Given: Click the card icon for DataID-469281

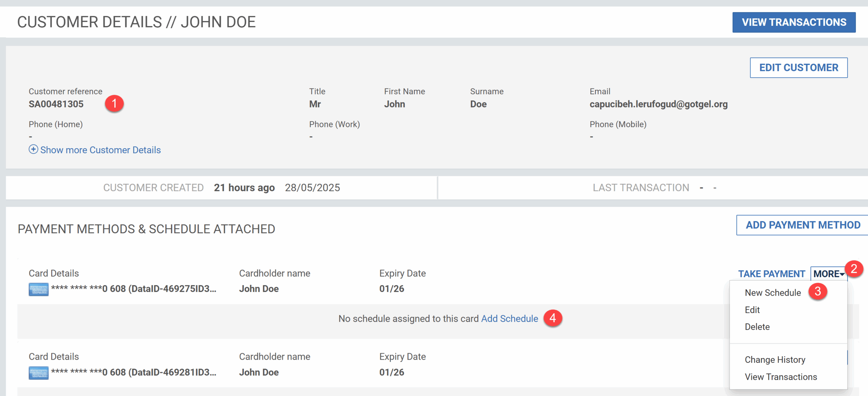Looking at the screenshot, I should tap(39, 373).
